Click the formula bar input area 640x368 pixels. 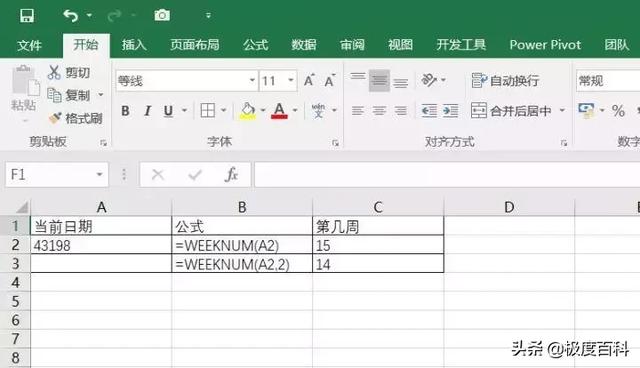(x=447, y=175)
